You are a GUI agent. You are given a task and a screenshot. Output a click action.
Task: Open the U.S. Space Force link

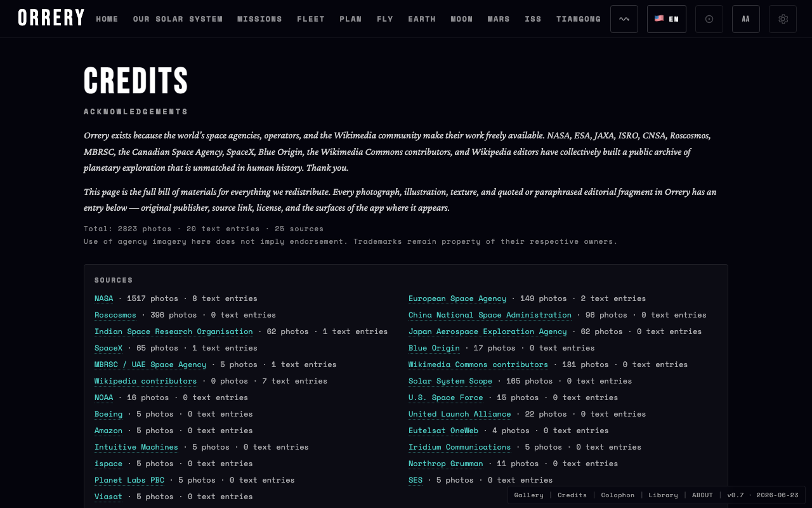446,398
